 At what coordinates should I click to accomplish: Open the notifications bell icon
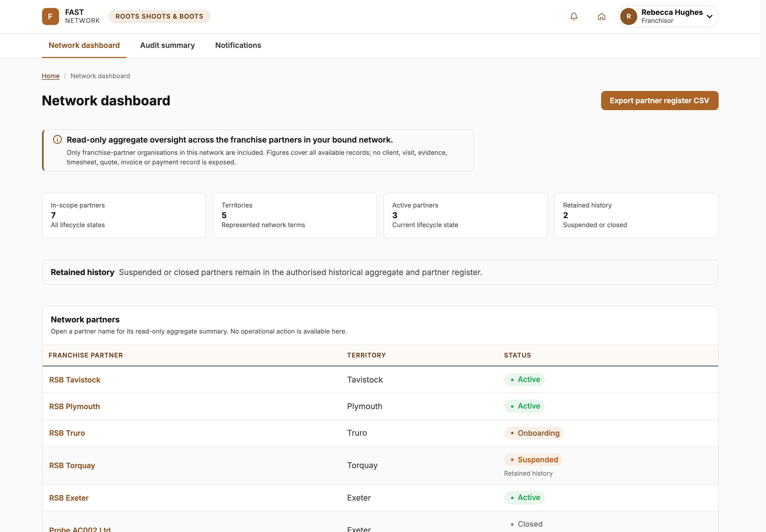(574, 16)
